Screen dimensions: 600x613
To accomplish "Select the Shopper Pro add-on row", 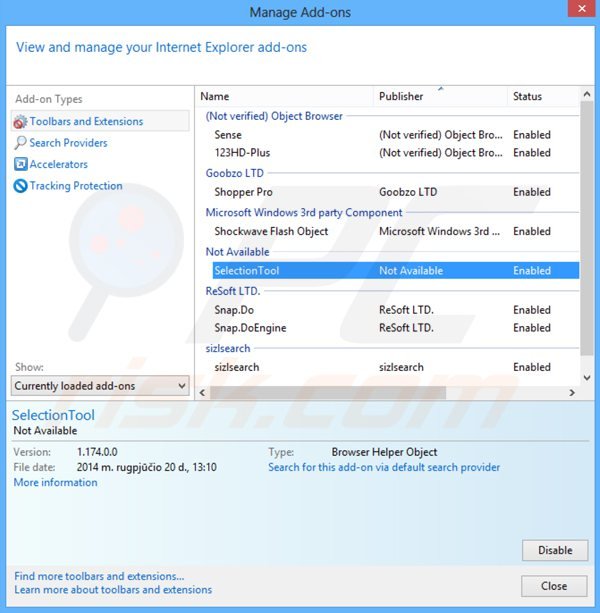I will 396,192.
